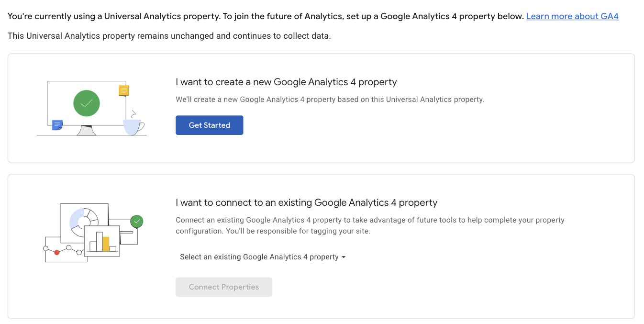Click the disabled Connect Properties button
The height and width of the screenshot is (324, 644).
point(223,287)
